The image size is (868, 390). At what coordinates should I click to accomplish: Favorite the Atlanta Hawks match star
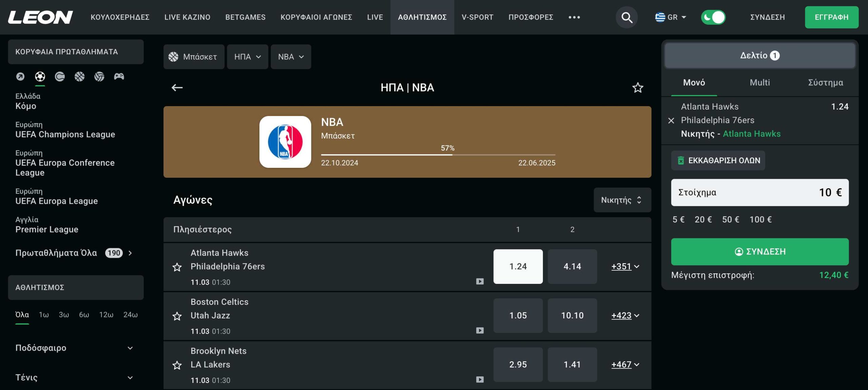click(x=177, y=267)
